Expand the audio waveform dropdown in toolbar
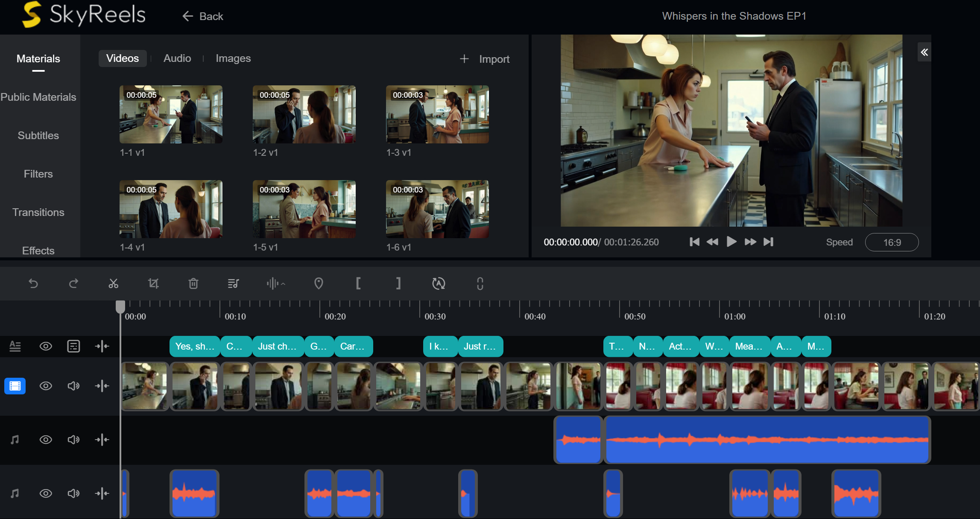The width and height of the screenshot is (980, 519). [x=276, y=283]
